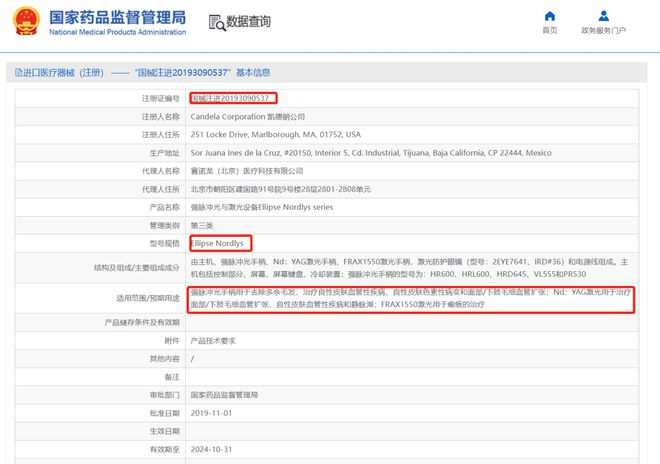Click agent name 赛诺龙（北京）医疗科技有限公司

(x=247, y=171)
